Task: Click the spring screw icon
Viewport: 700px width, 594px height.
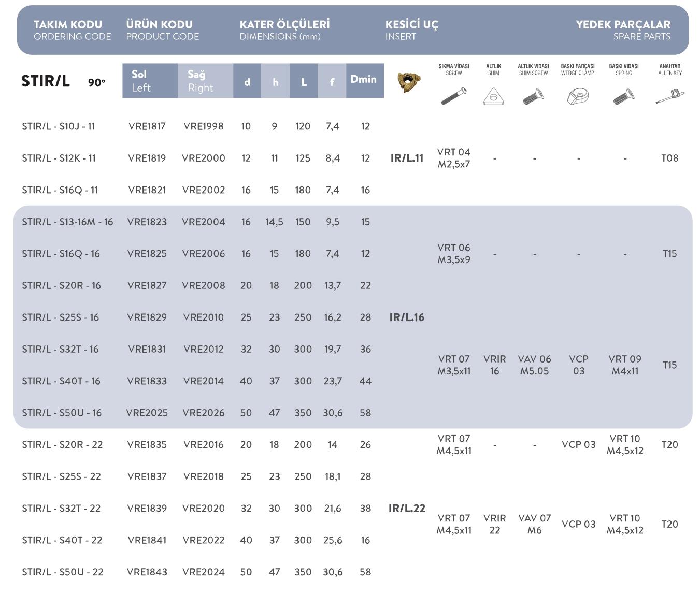Action: pyautogui.click(x=623, y=96)
